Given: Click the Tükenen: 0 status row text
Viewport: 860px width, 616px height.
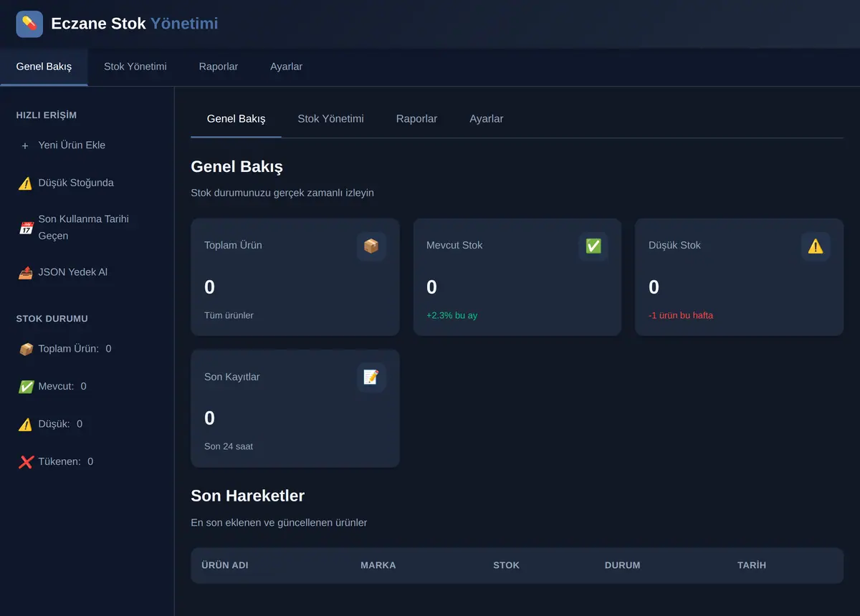Looking at the screenshot, I should (66, 462).
